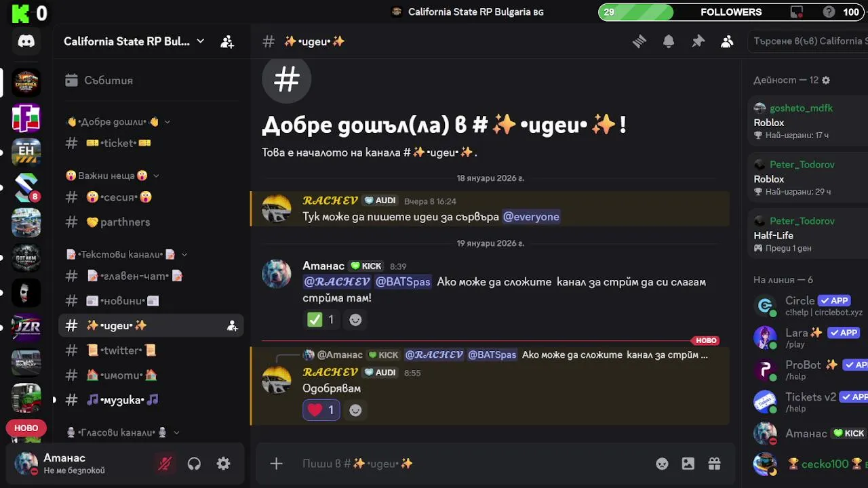Open user settings gear icon
Screen dimensions: 868x488
click(223, 464)
